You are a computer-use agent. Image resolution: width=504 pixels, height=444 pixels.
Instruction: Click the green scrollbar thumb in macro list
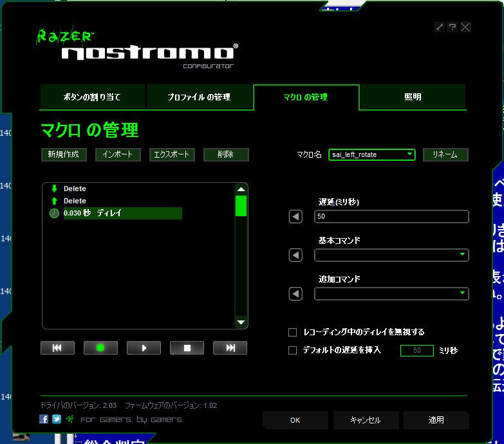(241, 206)
